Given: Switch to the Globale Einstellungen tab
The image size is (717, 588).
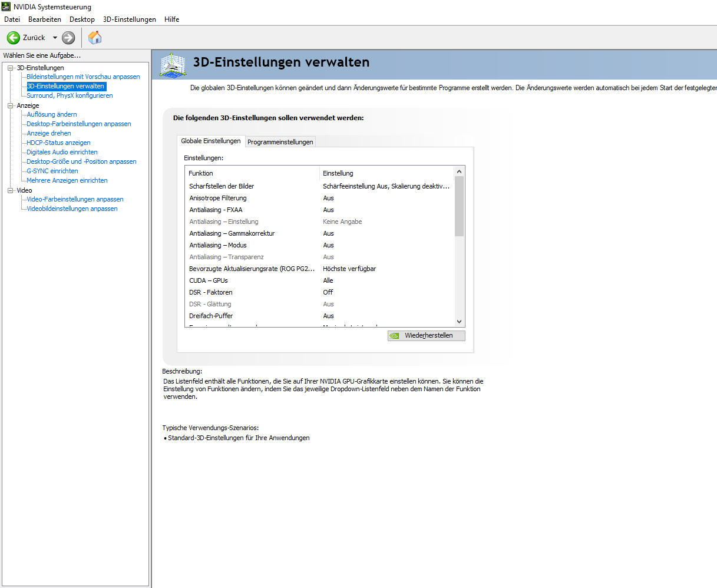Looking at the screenshot, I should [x=211, y=141].
